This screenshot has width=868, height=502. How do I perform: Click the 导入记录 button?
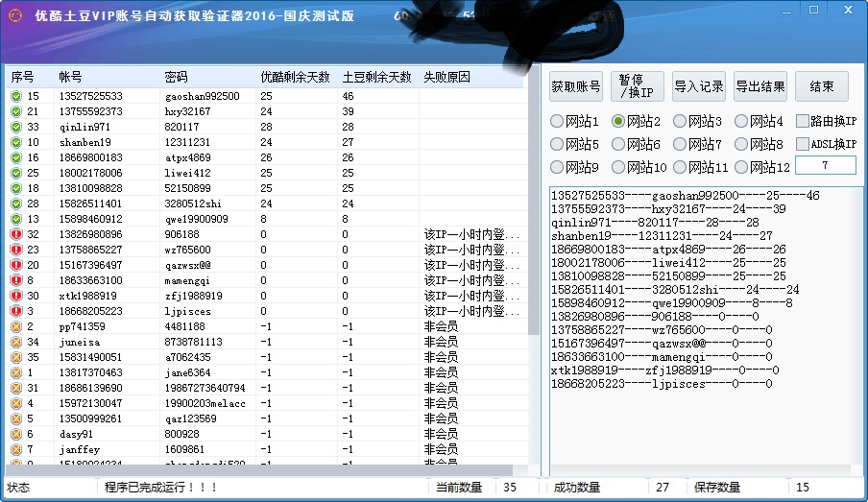[x=699, y=86]
